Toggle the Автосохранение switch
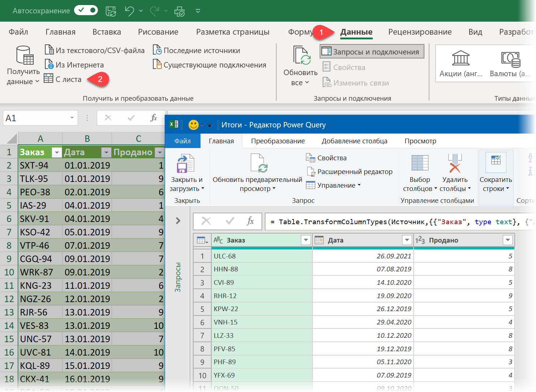Screen dimensions: 536x392 86,10
